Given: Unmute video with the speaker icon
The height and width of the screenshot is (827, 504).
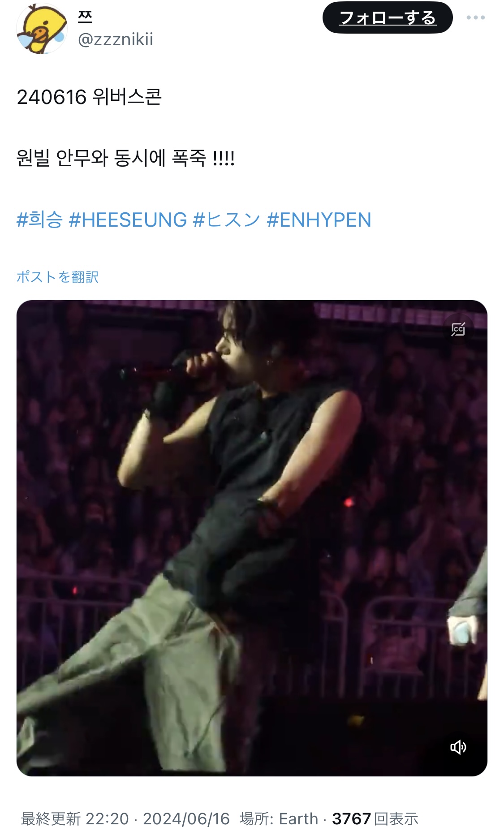Looking at the screenshot, I should coord(458,747).
